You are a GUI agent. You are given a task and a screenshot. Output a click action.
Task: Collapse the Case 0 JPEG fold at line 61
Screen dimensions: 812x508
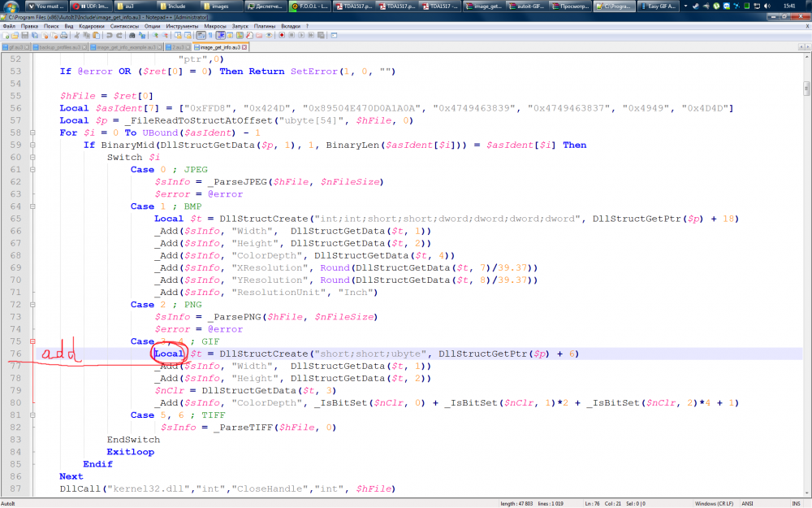click(x=32, y=170)
